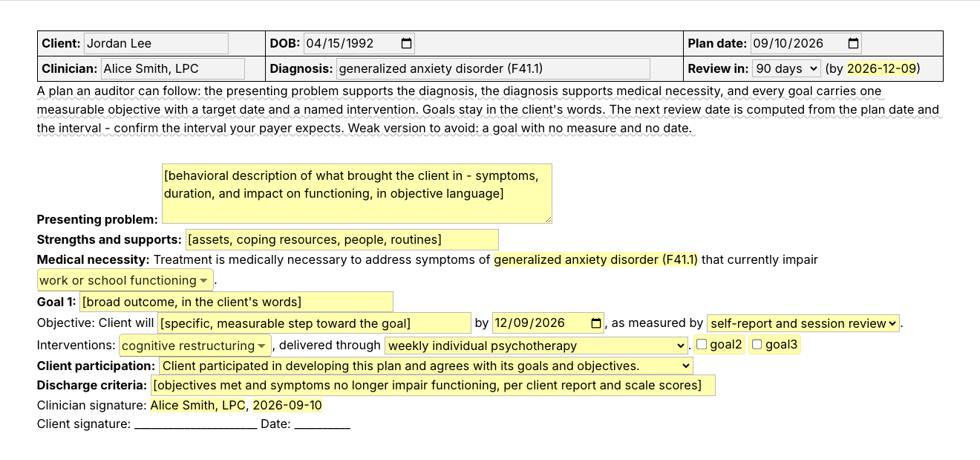Open the weekly individual psychotherapy dropdown
The width and height of the screenshot is (980, 460).
537,346
